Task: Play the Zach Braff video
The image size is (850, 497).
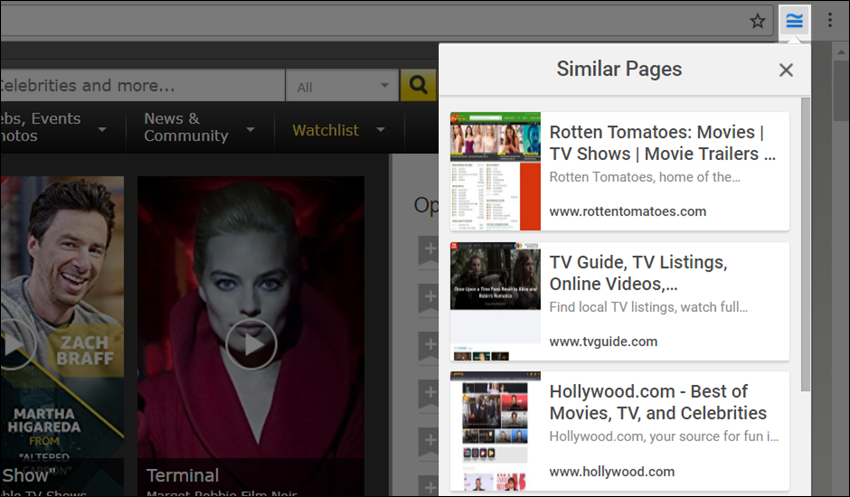Action: (12, 344)
